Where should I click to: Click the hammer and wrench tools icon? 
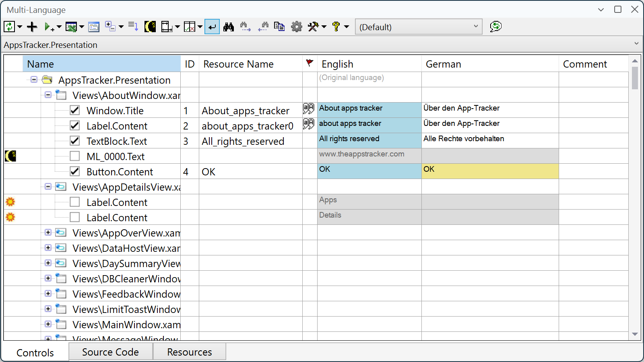click(313, 27)
